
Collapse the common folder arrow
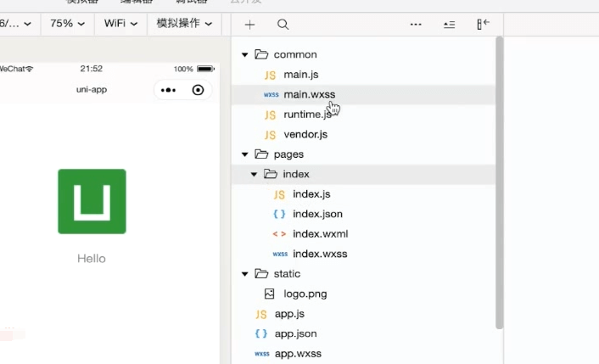click(x=245, y=54)
